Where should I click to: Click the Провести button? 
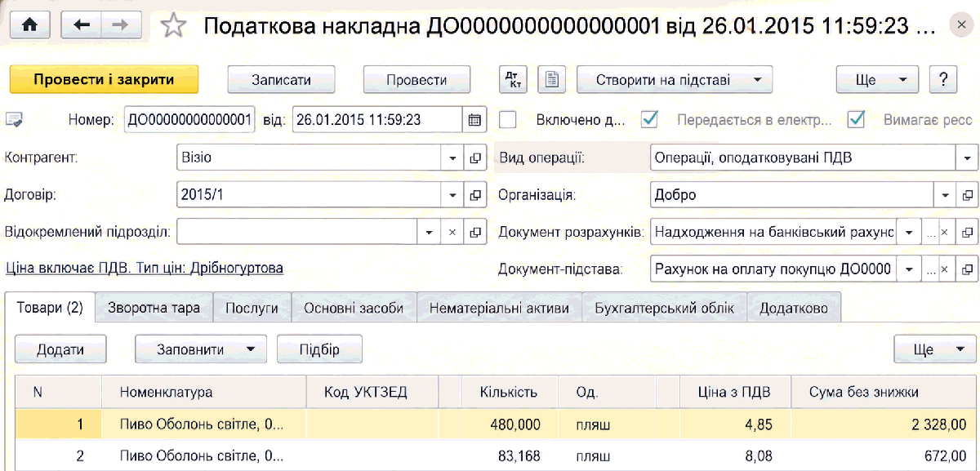point(416,79)
